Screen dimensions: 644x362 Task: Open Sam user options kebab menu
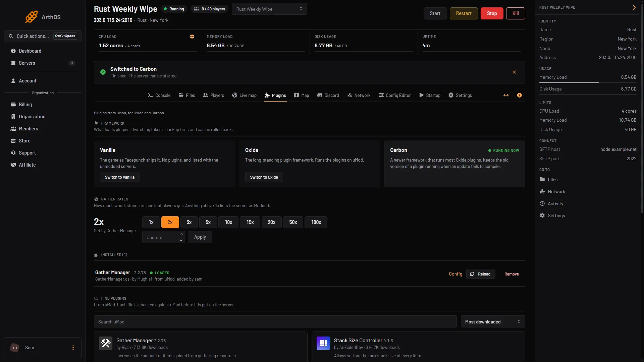tap(73, 348)
